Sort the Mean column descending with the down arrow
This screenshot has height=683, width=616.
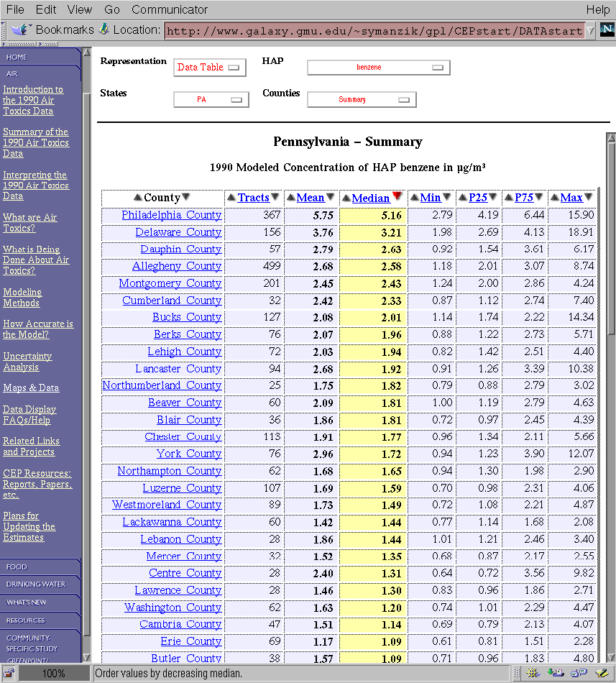point(331,198)
